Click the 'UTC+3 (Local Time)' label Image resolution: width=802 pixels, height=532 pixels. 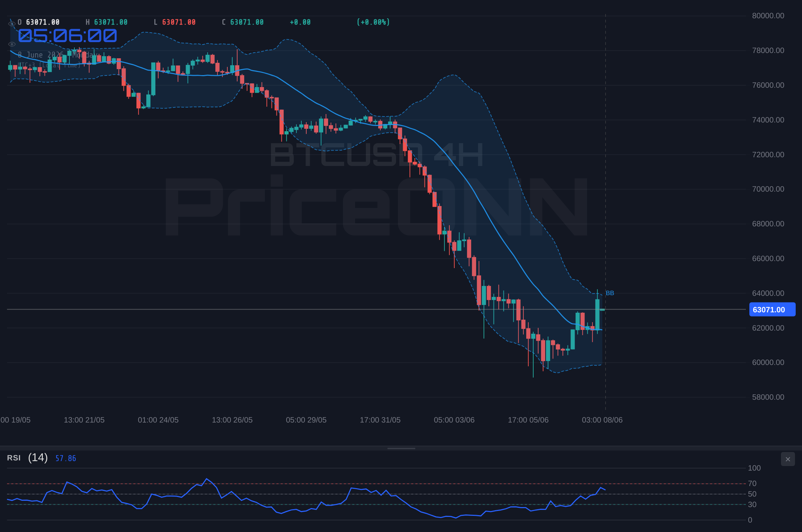click(49, 65)
